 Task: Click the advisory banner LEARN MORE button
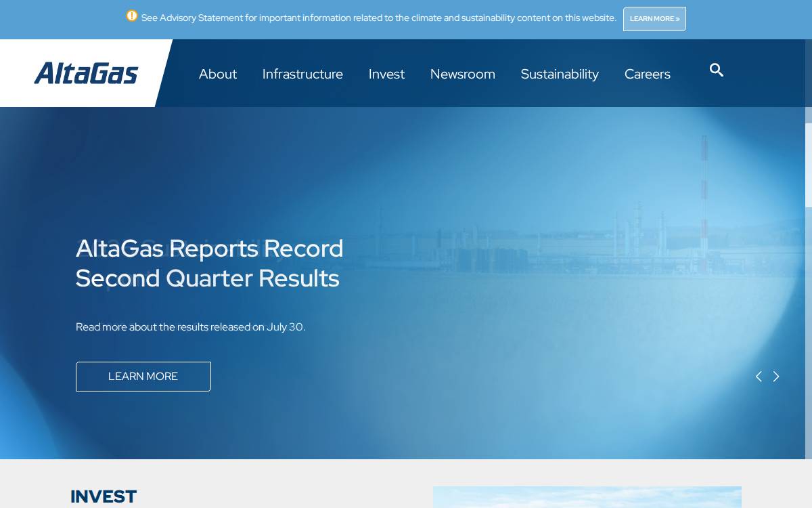(x=654, y=19)
